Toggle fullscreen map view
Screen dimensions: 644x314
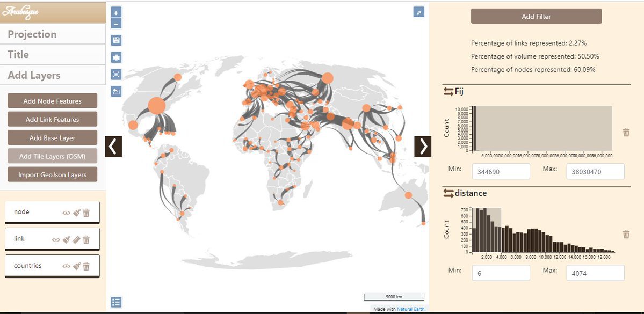(x=419, y=12)
